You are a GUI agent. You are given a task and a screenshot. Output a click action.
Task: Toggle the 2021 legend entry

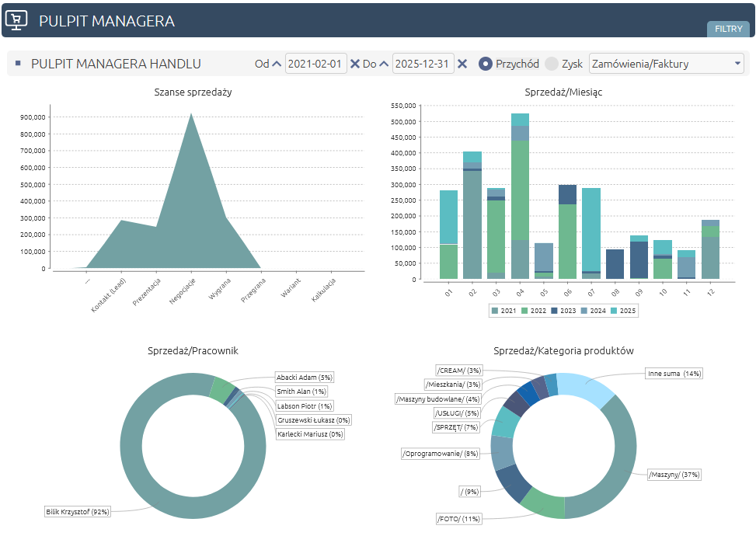(x=503, y=311)
